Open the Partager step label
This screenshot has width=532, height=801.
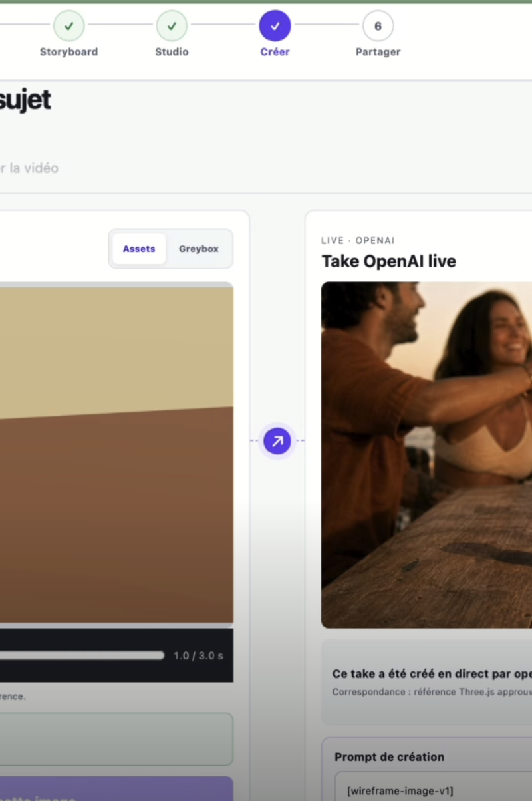(378, 52)
